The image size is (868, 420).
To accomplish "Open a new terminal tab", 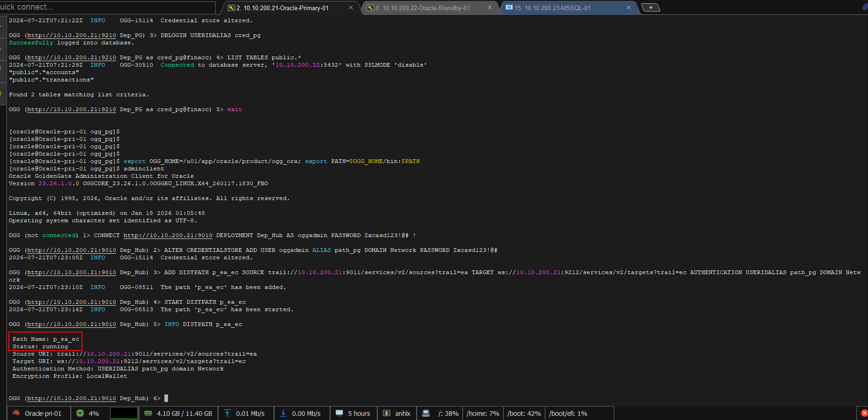I will [x=650, y=7].
